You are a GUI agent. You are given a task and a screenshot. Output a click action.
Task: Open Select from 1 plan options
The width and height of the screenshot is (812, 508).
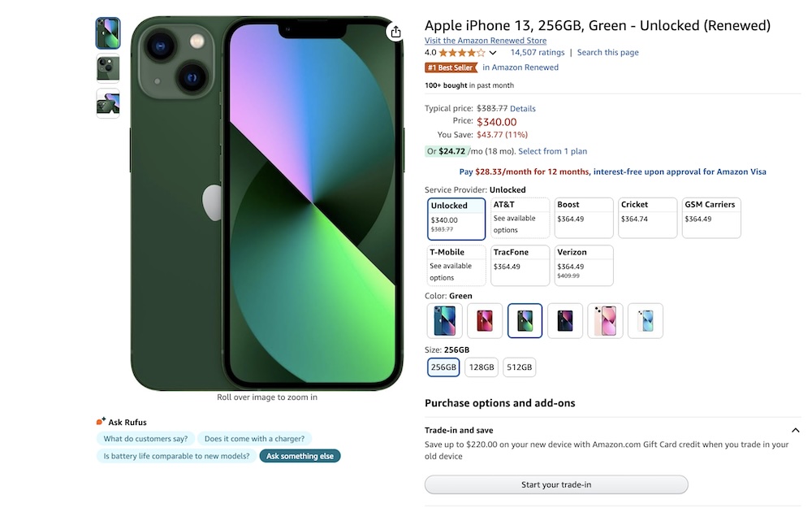click(x=552, y=151)
